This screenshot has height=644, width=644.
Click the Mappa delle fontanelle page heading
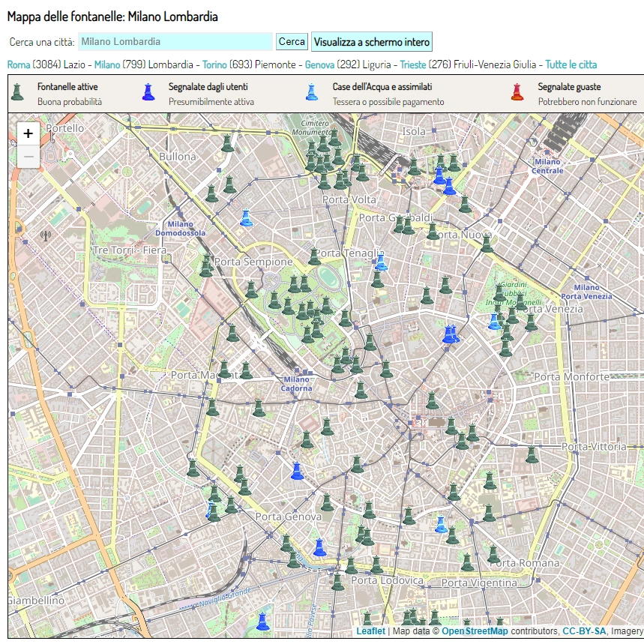pyautogui.click(x=112, y=16)
